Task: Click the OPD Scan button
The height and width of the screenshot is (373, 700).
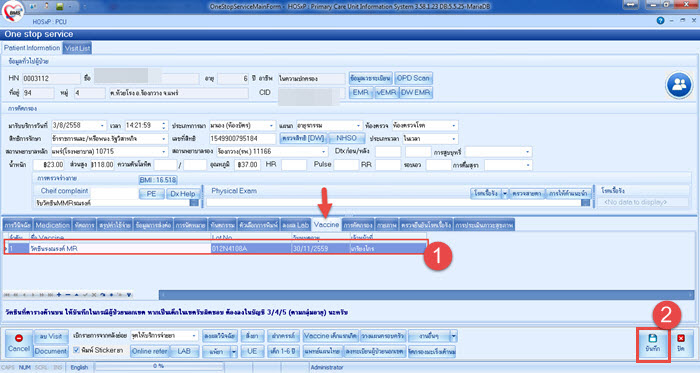Action: [x=413, y=78]
